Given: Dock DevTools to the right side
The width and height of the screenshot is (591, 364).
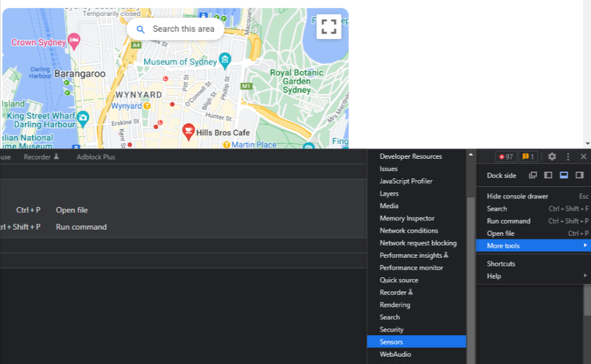Looking at the screenshot, I should pos(579,175).
